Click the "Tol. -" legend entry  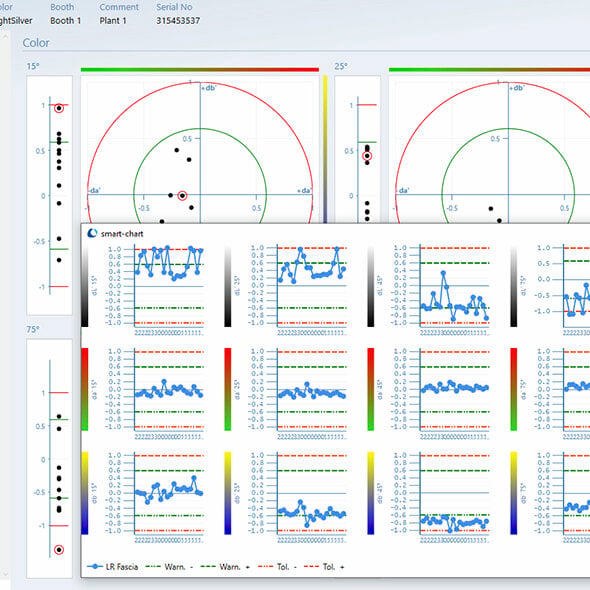[x=277, y=567]
